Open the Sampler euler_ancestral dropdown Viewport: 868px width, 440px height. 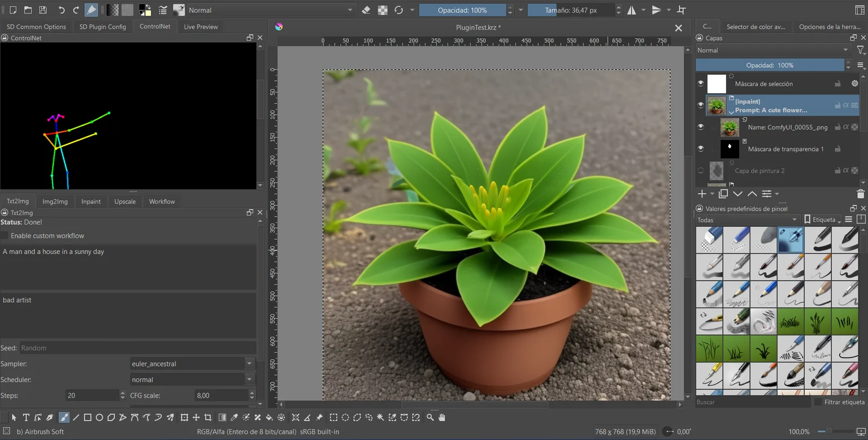pos(192,364)
